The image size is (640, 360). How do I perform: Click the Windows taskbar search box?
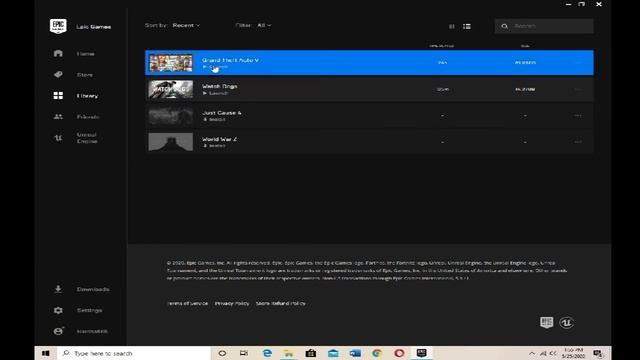134,353
